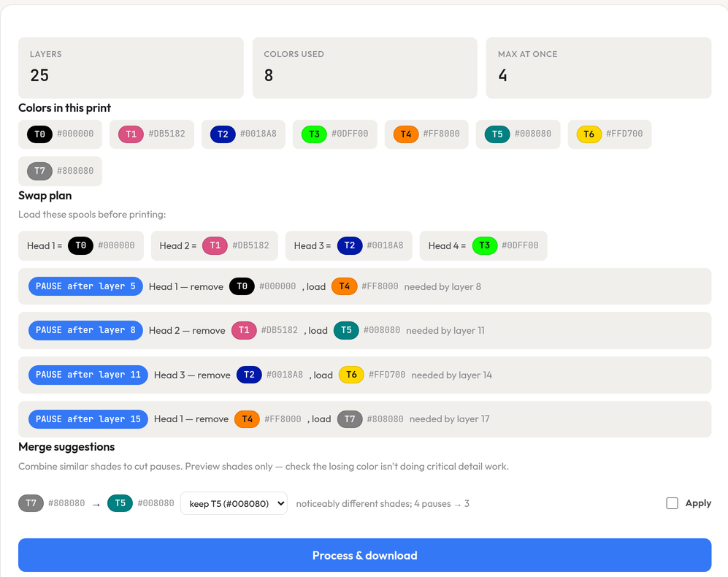The width and height of the screenshot is (728, 577).
Task: Click the T7 gray chip under Colors in this print
Action: [39, 171]
